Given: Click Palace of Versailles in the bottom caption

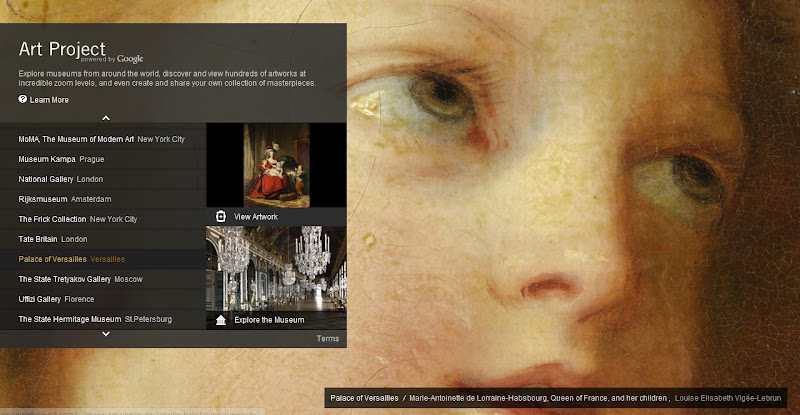Looking at the screenshot, I should pyautogui.click(x=364, y=398).
